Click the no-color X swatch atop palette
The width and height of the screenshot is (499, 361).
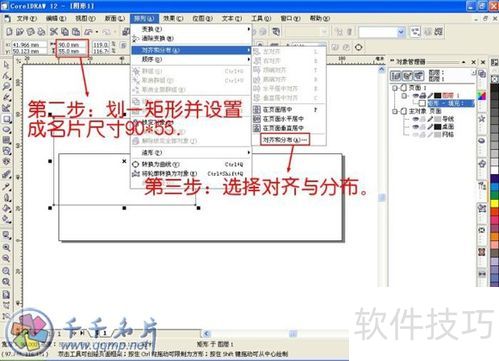click(x=495, y=79)
